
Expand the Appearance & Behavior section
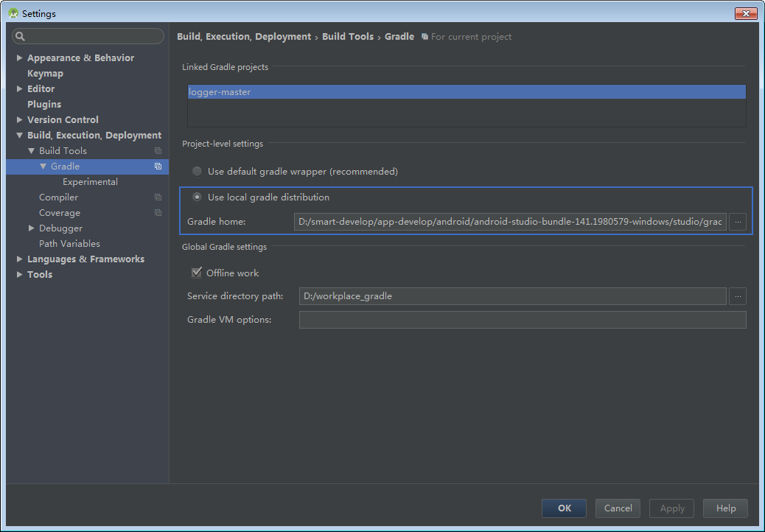pos(20,58)
